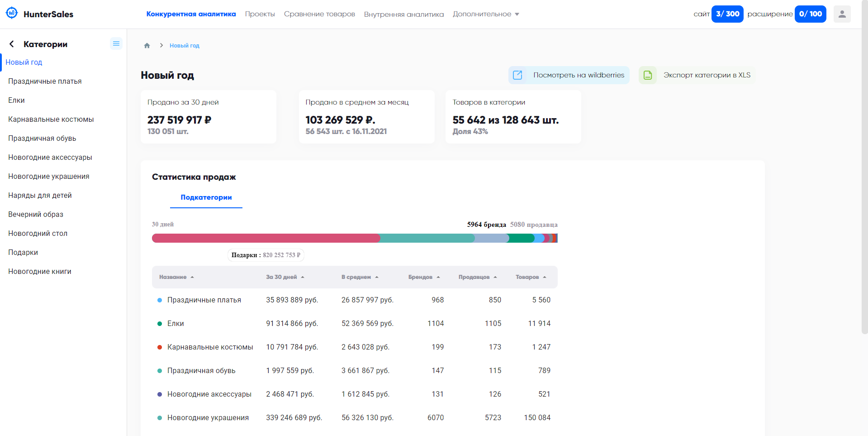
Task: Click the 5080 продавца label
Action: [534, 225]
